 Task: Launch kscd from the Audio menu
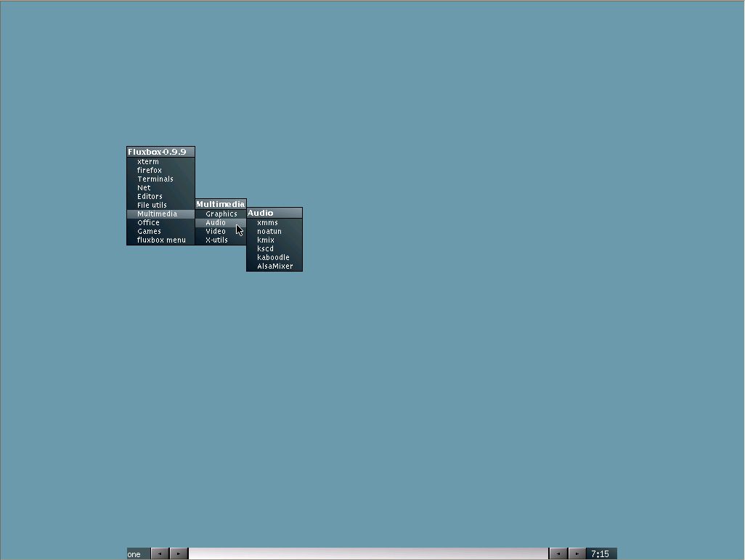coord(274,248)
